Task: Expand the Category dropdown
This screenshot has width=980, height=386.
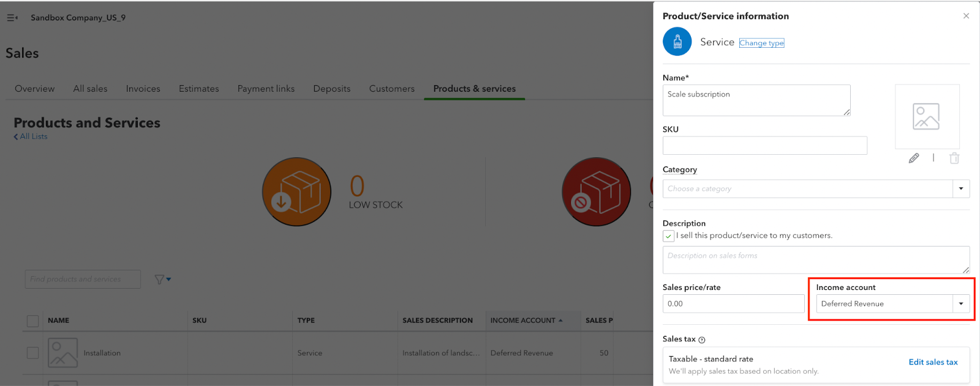Action: [960, 188]
